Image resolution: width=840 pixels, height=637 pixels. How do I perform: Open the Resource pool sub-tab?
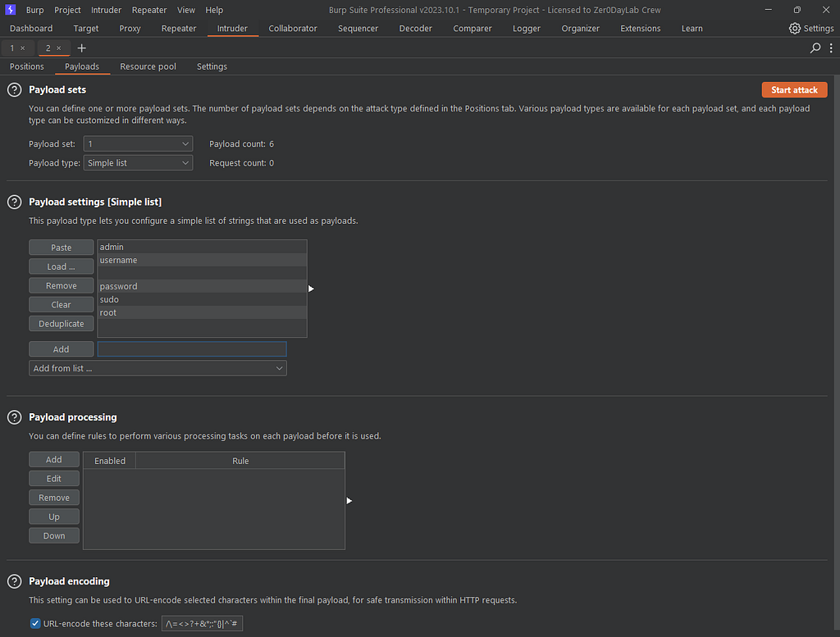tap(148, 66)
